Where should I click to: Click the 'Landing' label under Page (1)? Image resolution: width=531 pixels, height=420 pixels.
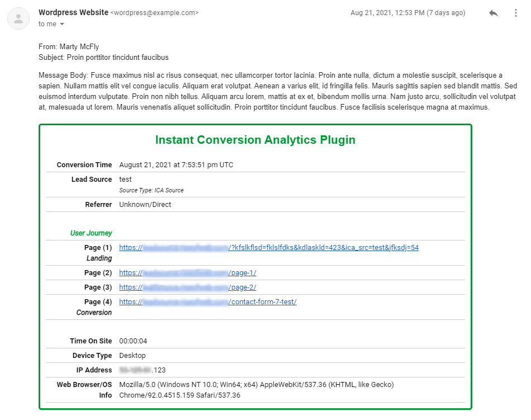[x=99, y=258]
